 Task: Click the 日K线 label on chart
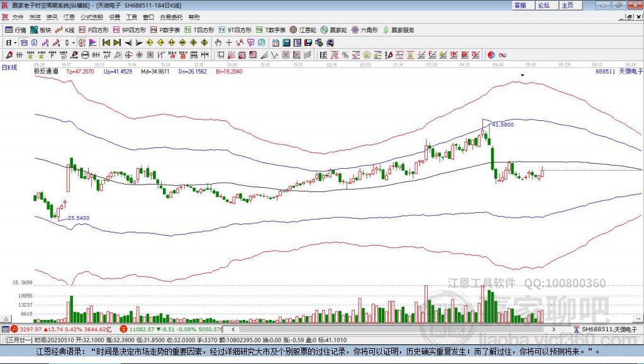9,67
